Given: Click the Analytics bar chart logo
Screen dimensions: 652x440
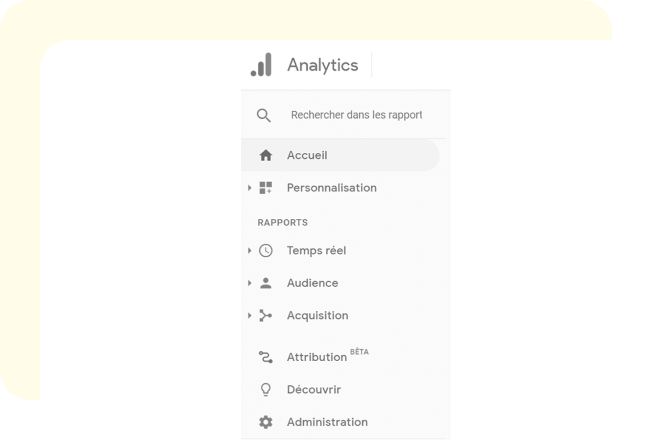Looking at the screenshot, I should coord(260,65).
